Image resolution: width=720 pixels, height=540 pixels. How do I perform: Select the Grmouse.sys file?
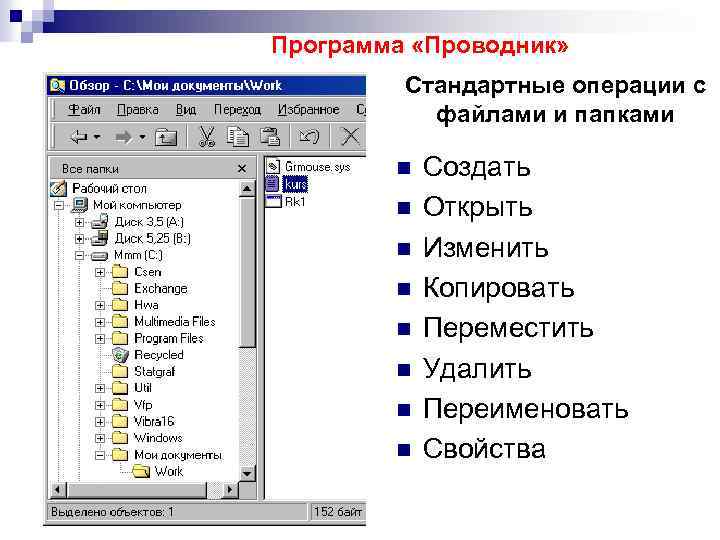(x=317, y=166)
